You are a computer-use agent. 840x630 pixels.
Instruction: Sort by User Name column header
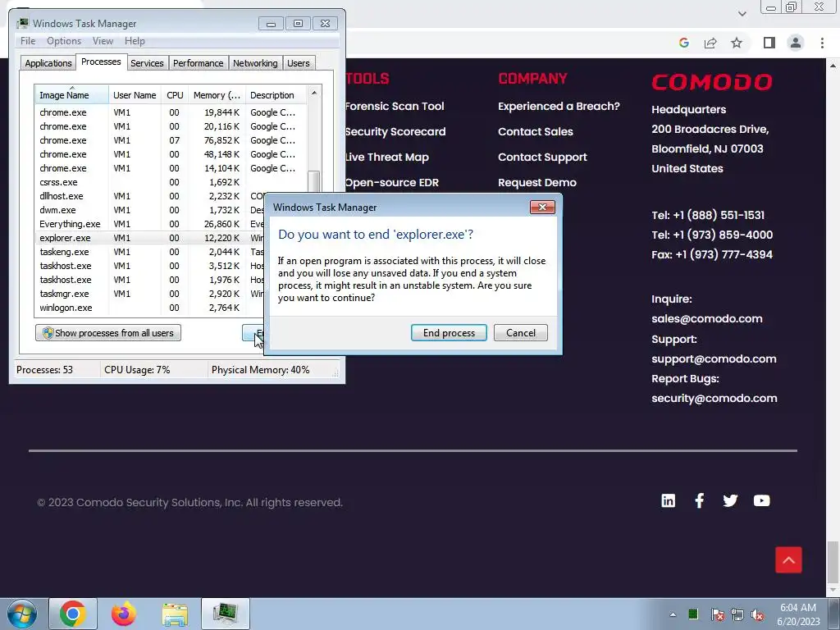tap(135, 95)
